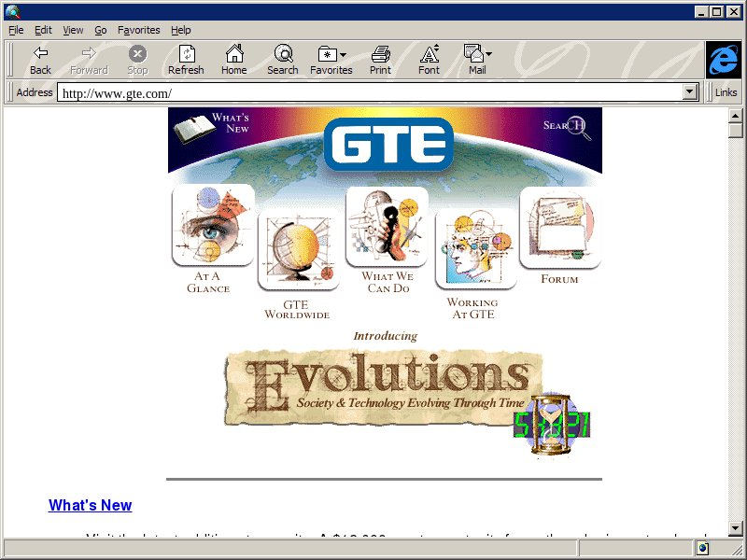Open the Search toolbar icon
Screen dimensions: 747x560
pyautogui.click(x=282, y=60)
